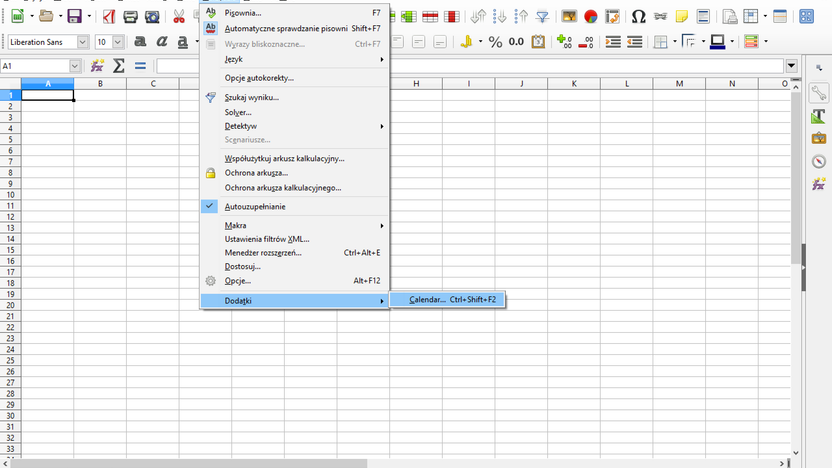Click the Pivot Table icon
This screenshot has height=468, width=832.
click(x=612, y=16)
